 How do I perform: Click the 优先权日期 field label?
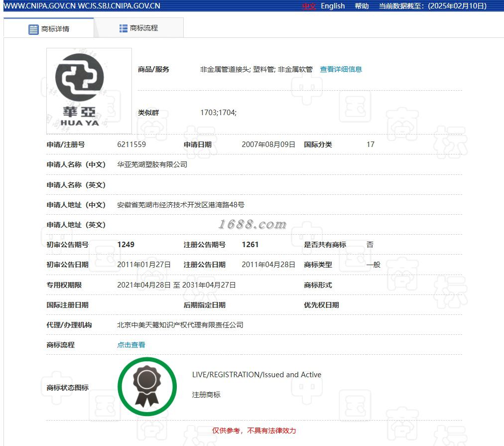point(321,305)
